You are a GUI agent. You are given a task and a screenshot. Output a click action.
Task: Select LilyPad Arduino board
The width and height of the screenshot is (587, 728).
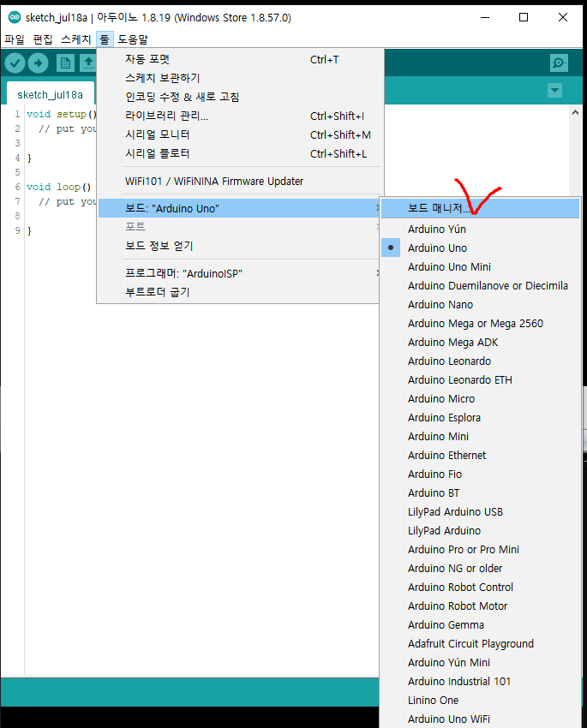click(480, 530)
